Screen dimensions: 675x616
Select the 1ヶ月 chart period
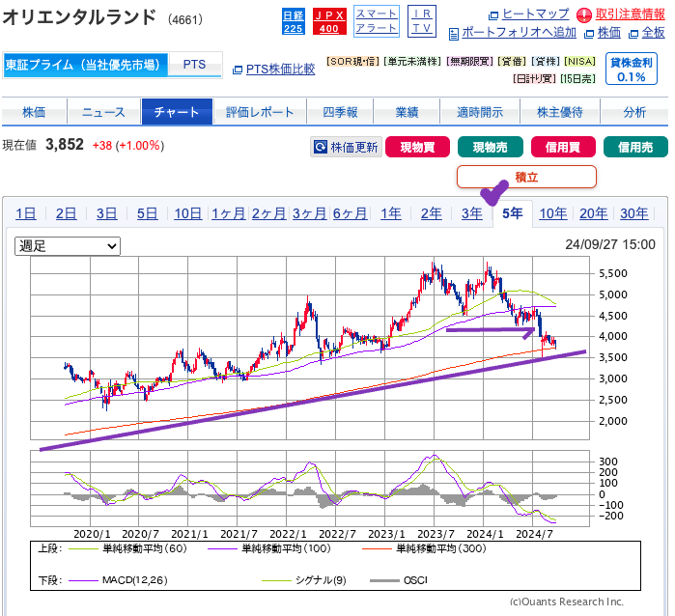(x=228, y=213)
